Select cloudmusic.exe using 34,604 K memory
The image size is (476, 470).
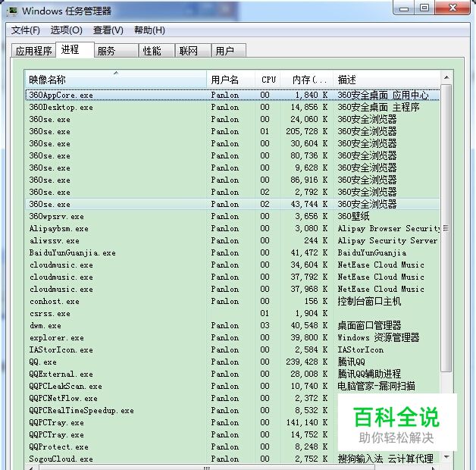tap(232, 265)
